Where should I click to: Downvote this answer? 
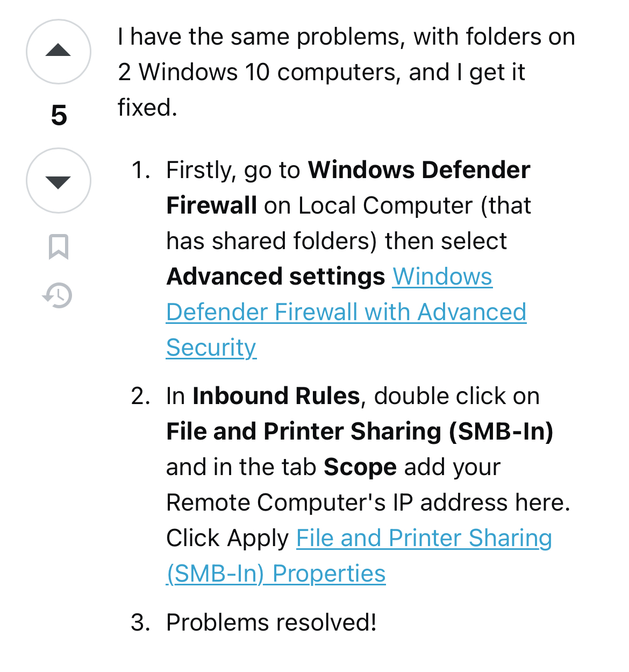coord(59,181)
